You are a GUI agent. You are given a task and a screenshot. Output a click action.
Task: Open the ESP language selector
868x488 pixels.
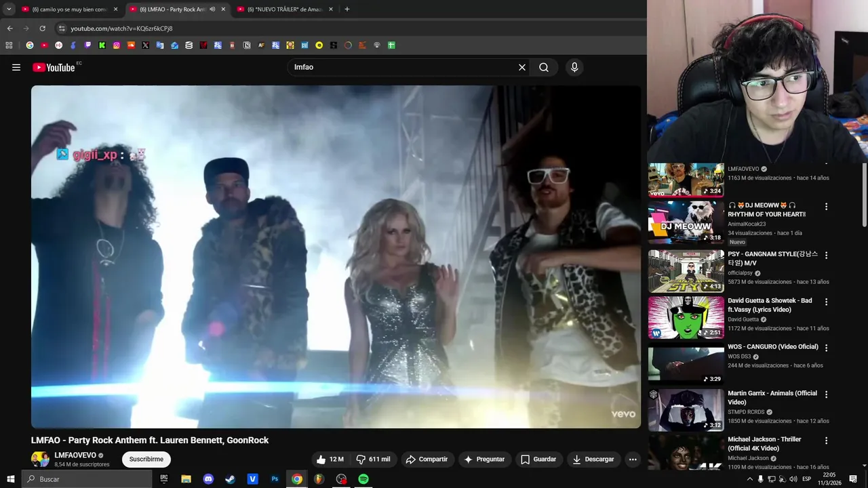pos(806,479)
